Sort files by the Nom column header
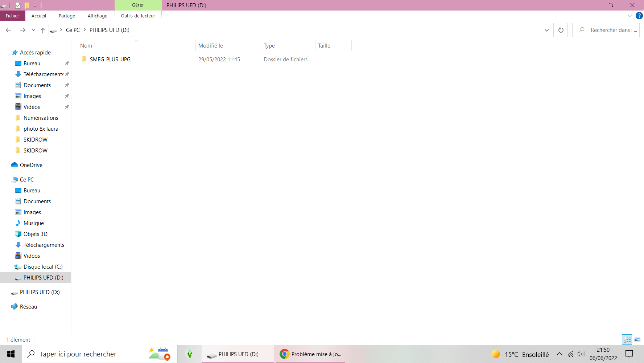Image resolution: width=644 pixels, height=363 pixels. 86,46
